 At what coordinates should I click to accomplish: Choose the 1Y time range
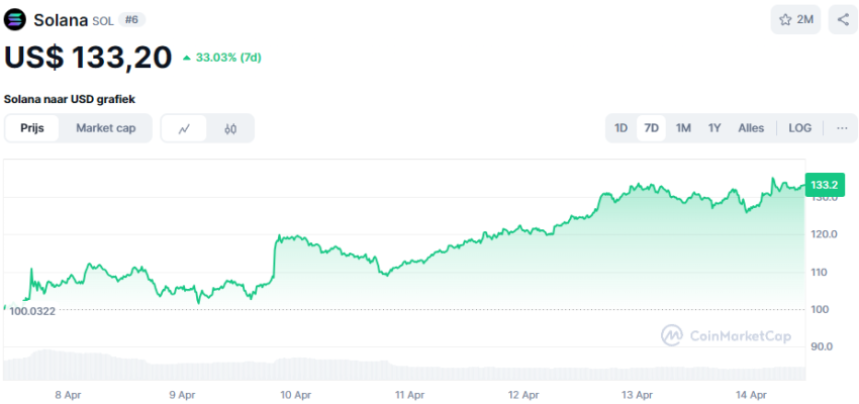click(714, 128)
